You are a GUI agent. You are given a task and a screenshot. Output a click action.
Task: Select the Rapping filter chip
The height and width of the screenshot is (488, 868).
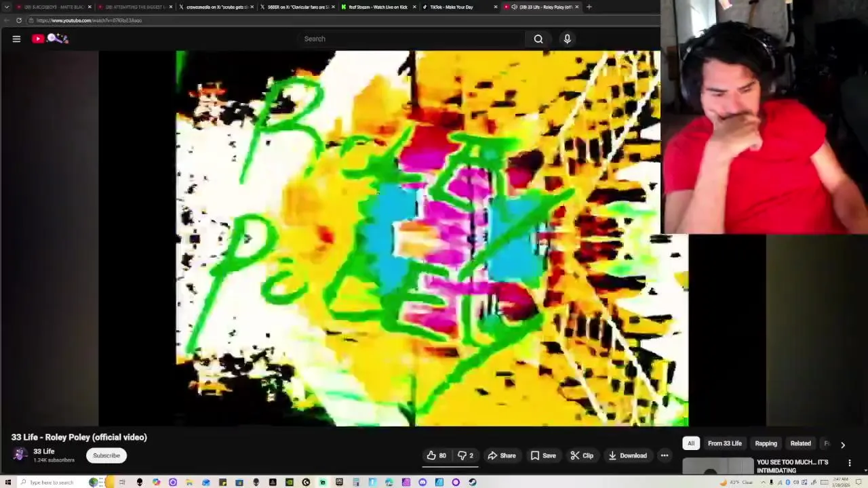pos(766,443)
